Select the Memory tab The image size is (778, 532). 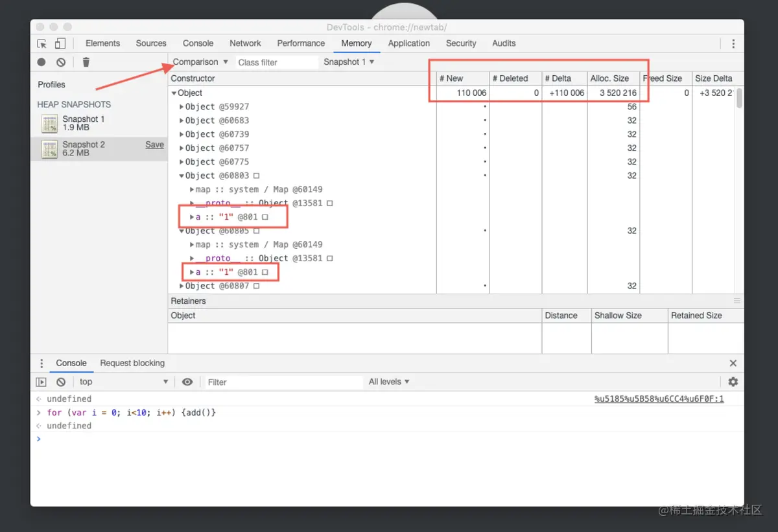pyautogui.click(x=357, y=43)
